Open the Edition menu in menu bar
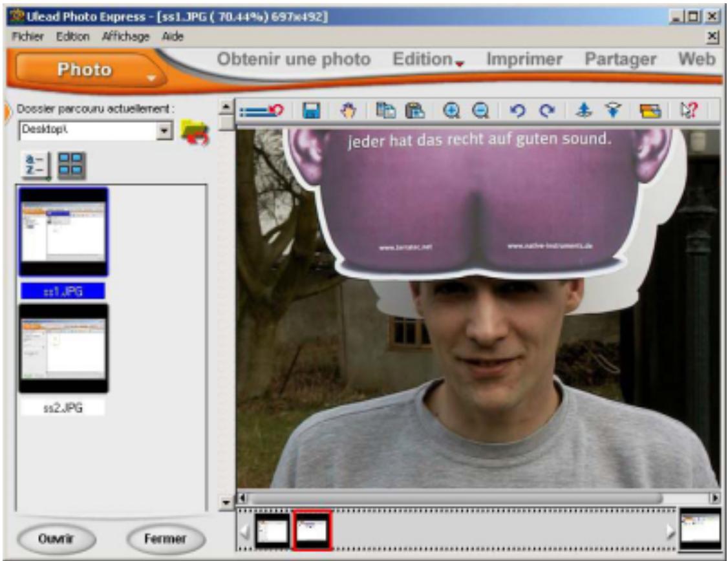Viewport: 728px width, 561px height. (72, 36)
